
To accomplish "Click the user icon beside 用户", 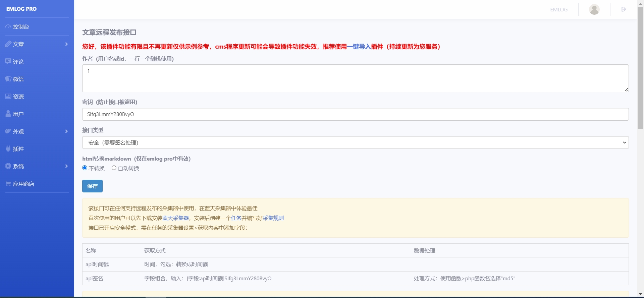I will (8, 114).
